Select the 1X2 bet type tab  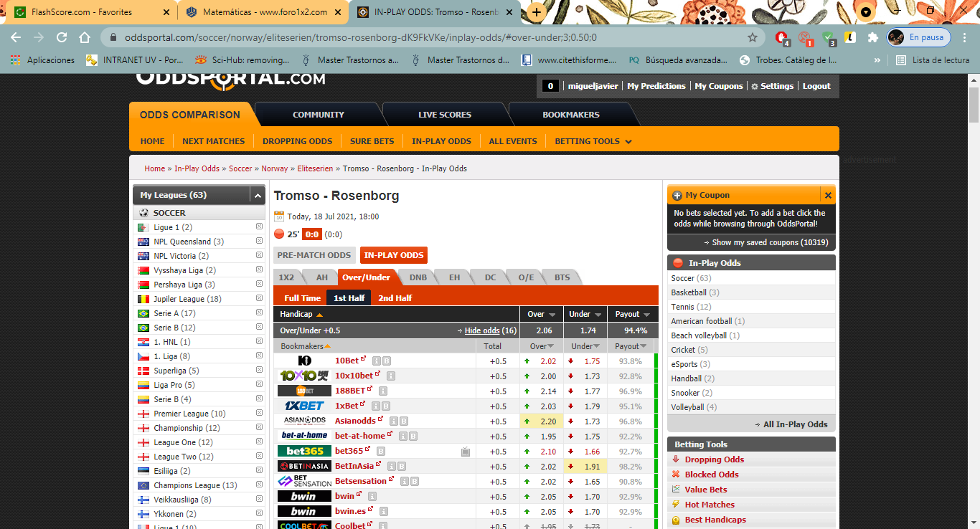(x=286, y=277)
